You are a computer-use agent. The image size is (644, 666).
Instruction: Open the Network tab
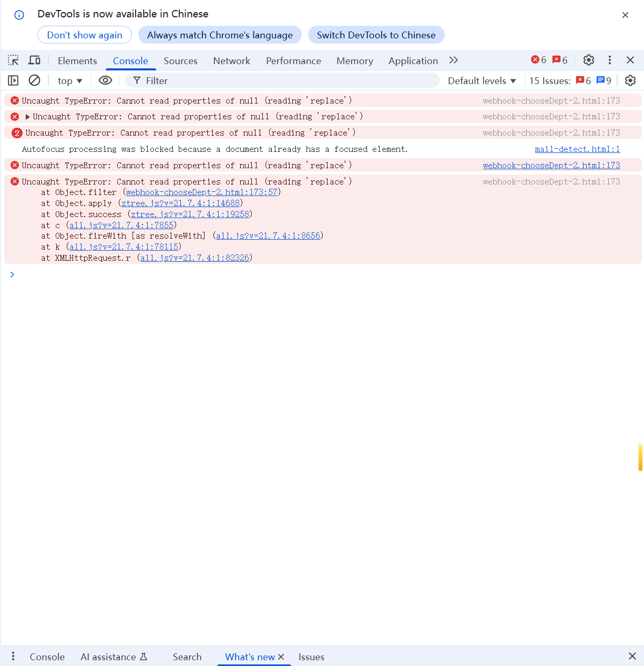pos(231,60)
